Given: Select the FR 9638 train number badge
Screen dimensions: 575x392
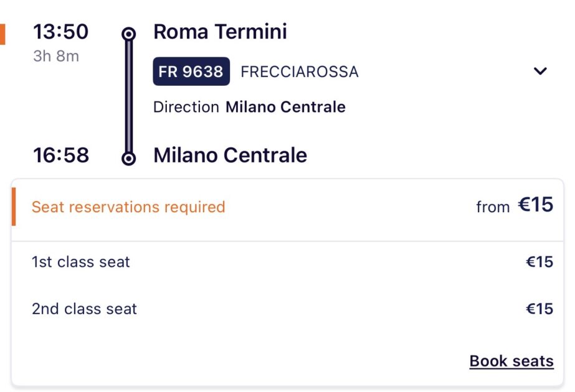Looking at the screenshot, I should point(191,72).
